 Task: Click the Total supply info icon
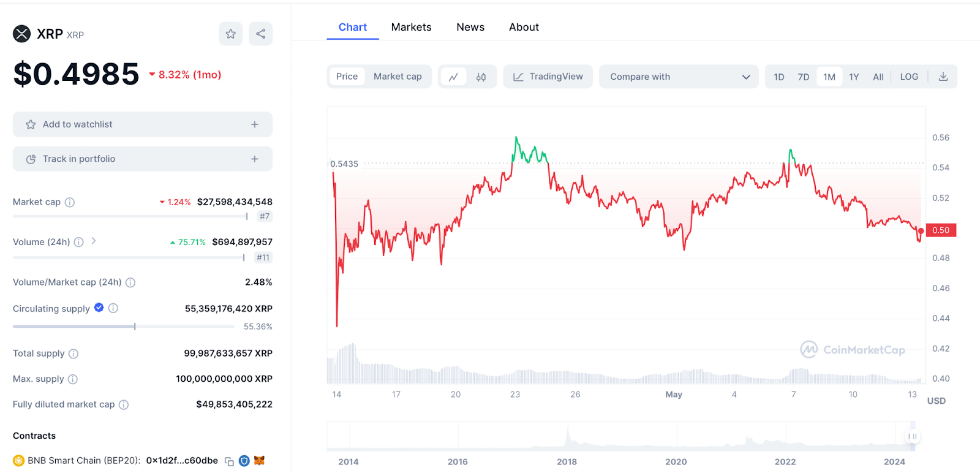(x=73, y=354)
